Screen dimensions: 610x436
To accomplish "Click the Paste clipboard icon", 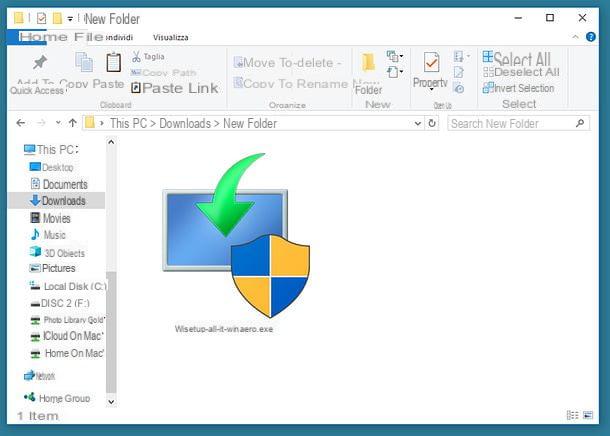I will (113, 62).
